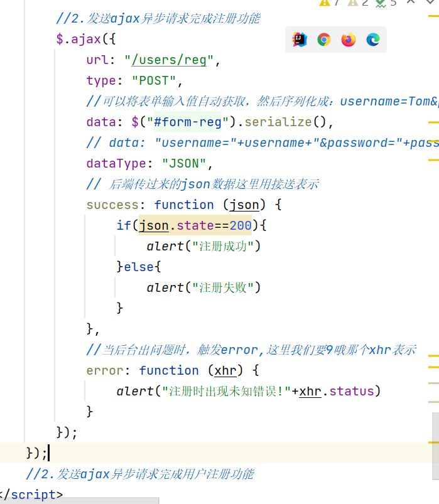The image size is (439, 504).
Task: Click the serialize method call
Action: tap(278, 122)
